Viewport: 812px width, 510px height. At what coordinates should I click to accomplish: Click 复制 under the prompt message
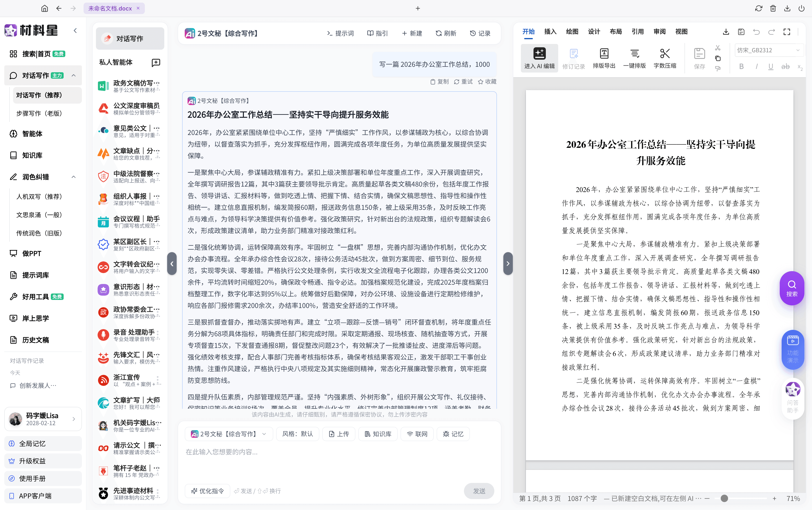(439, 82)
